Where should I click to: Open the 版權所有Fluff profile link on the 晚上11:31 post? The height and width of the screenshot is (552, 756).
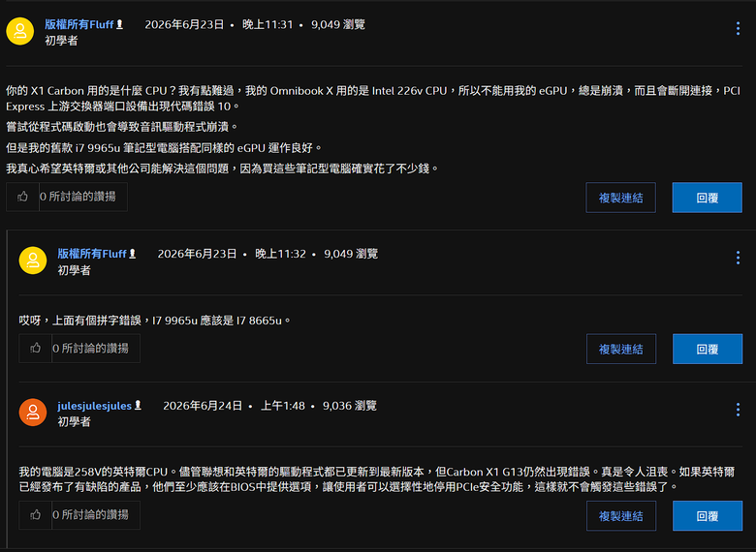click(79, 24)
